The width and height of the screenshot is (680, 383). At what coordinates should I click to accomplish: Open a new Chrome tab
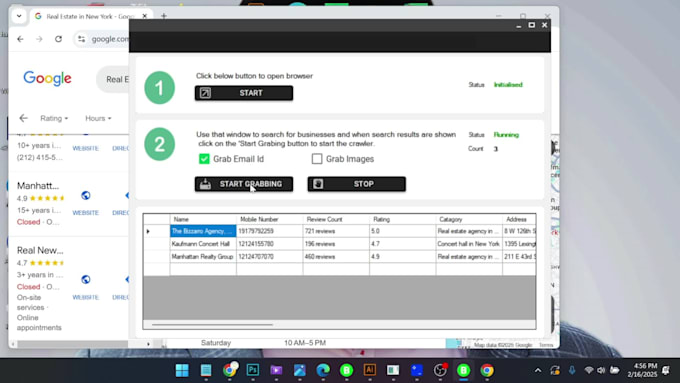(x=163, y=16)
